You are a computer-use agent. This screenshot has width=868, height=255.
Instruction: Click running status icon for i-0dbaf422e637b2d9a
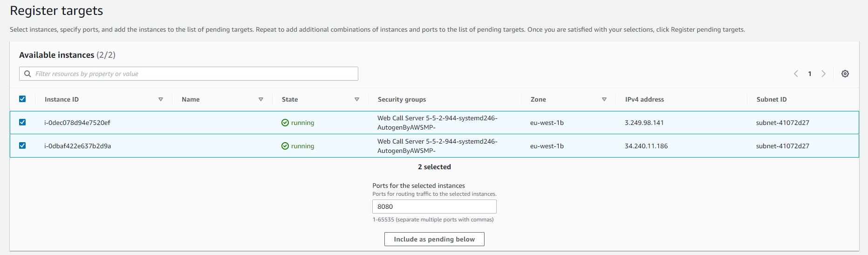(x=285, y=146)
